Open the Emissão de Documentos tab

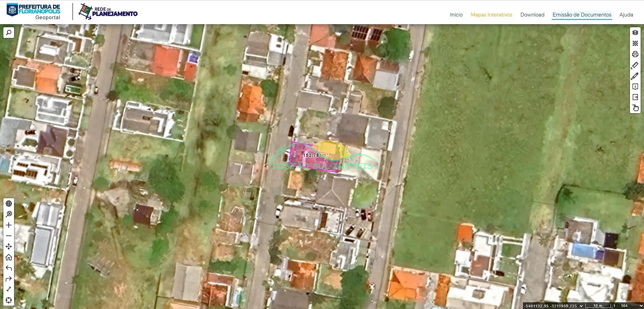click(x=582, y=15)
